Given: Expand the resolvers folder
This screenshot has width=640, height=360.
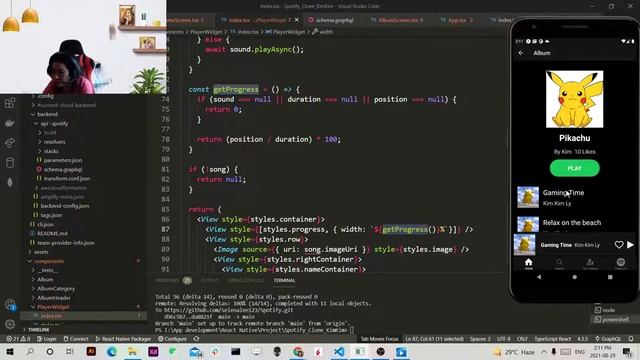Looking at the screenshot, I should [54, 142].
